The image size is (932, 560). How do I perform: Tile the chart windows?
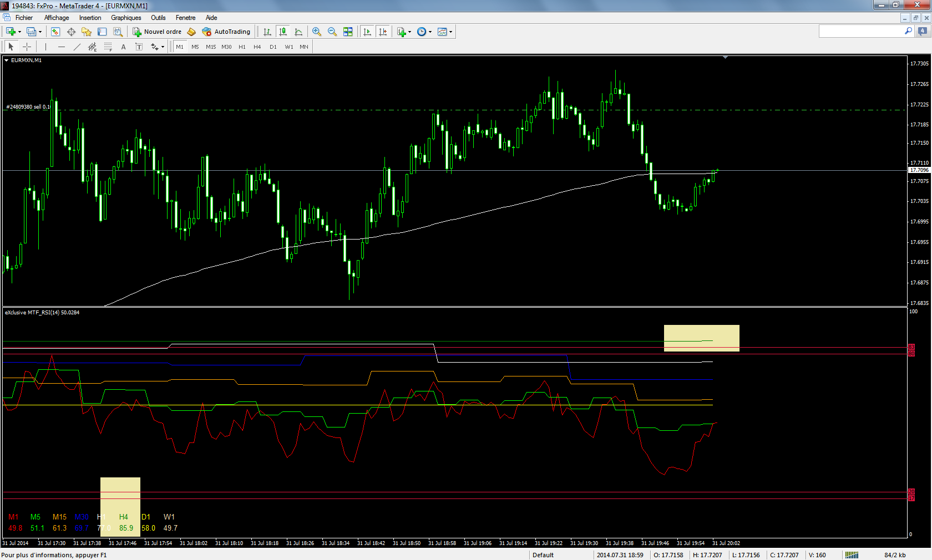pos(348,32)
